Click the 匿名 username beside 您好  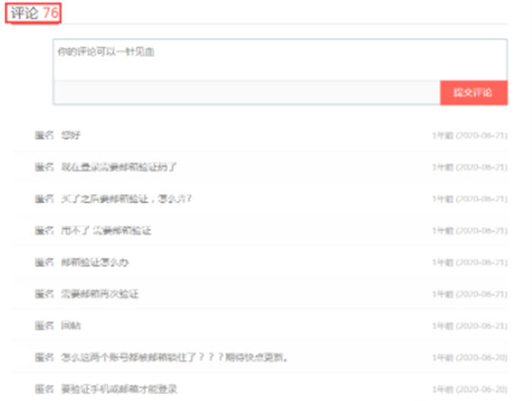click(44, 135)
